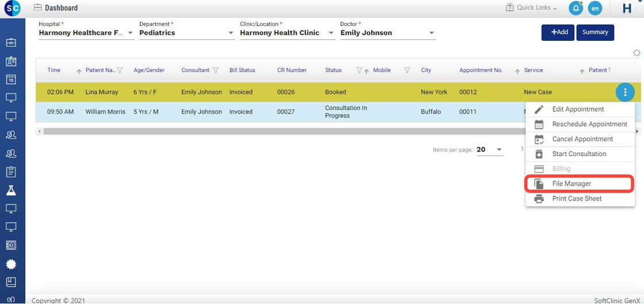Viewport: 644px width, 304px height.
Task: Click CR number 00026
Action: [x=286, y=92]
